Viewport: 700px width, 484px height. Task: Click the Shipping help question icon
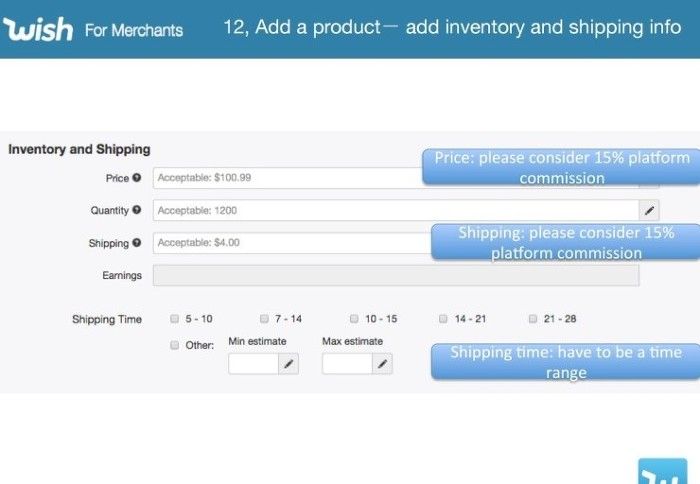[x=137, y=242]
